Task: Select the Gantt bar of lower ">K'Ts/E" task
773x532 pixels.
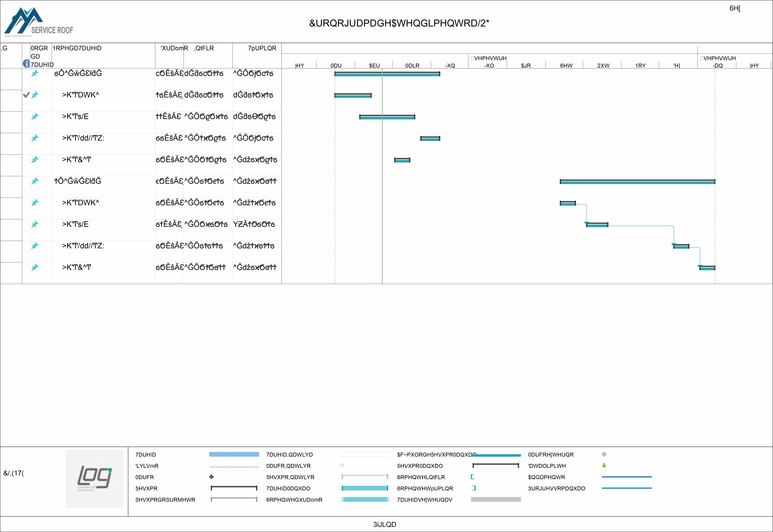Action: coord(597,225)
